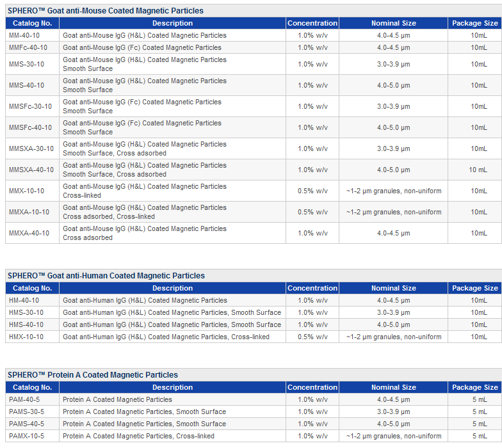Screen dimensions: 502x448
Task: Click the Description header in the anti-Mouse table
Action: (173, 23)
